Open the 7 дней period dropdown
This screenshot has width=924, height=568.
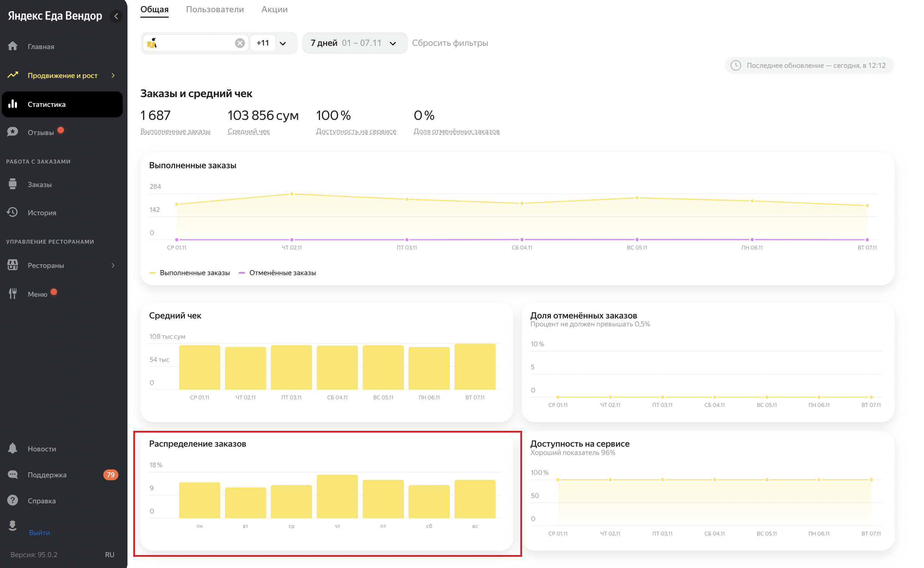pos(354,43)
